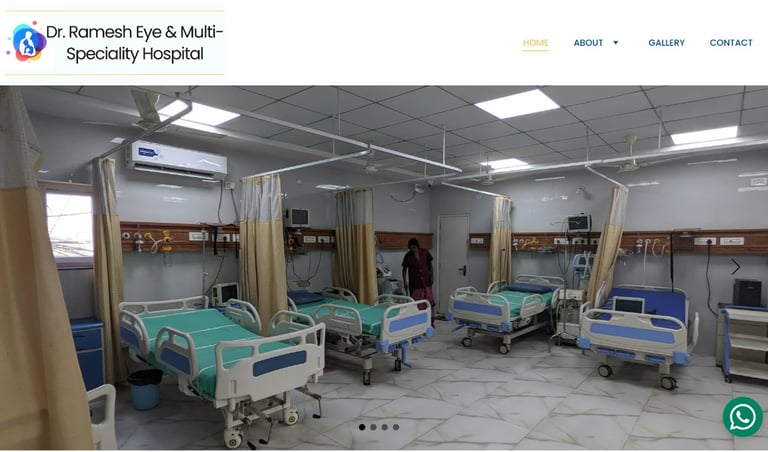The image size is (768, 452).
Task: Click the green WhatsApp chat icon
Action: click(743, 417)
